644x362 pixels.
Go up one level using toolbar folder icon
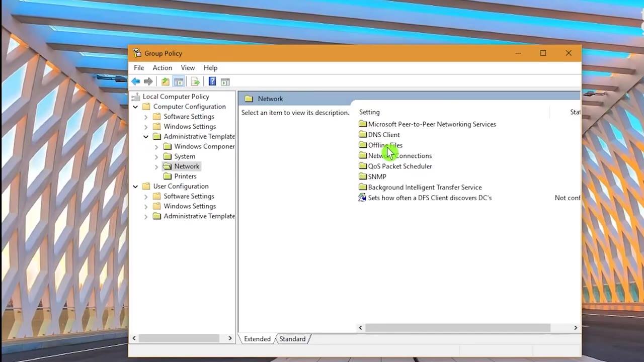pyautogui.click(x=166, y=81)
